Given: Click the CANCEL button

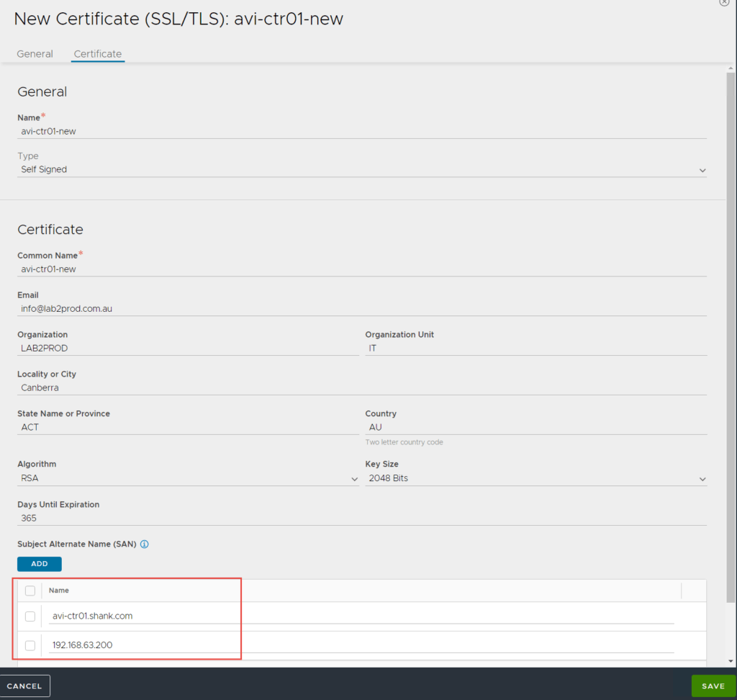Looking at the screenshot, I should (25, 686).
